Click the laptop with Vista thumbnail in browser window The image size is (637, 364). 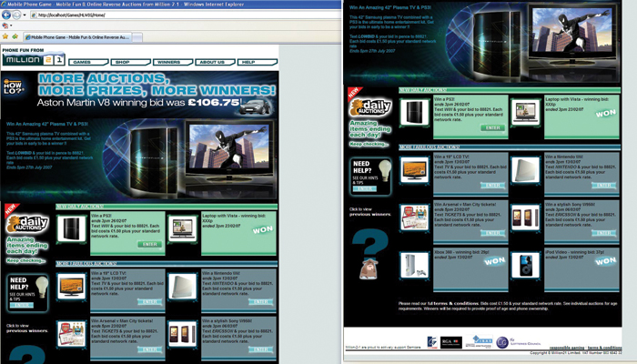click(x=183, y=228)
